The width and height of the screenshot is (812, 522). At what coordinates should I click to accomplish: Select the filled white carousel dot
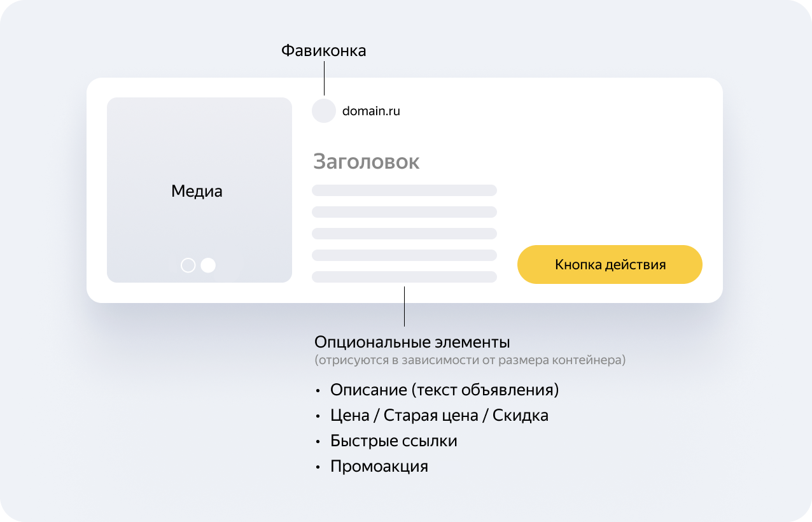pos(208,265)
